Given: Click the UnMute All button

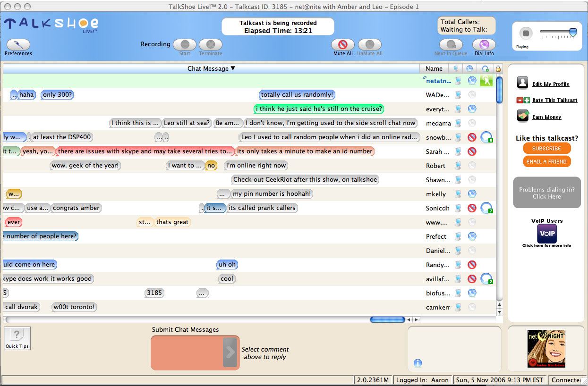Looking at the screenshot, I should (369, 44).
